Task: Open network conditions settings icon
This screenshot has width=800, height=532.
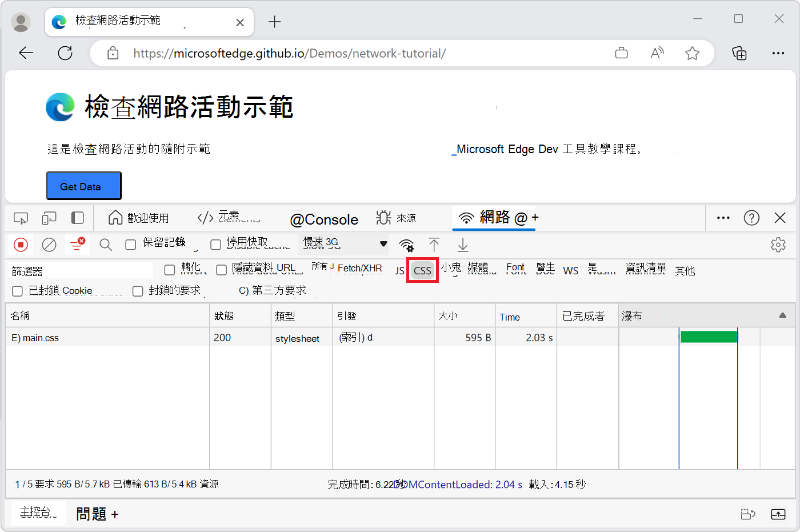Action: tap(406, 245)
